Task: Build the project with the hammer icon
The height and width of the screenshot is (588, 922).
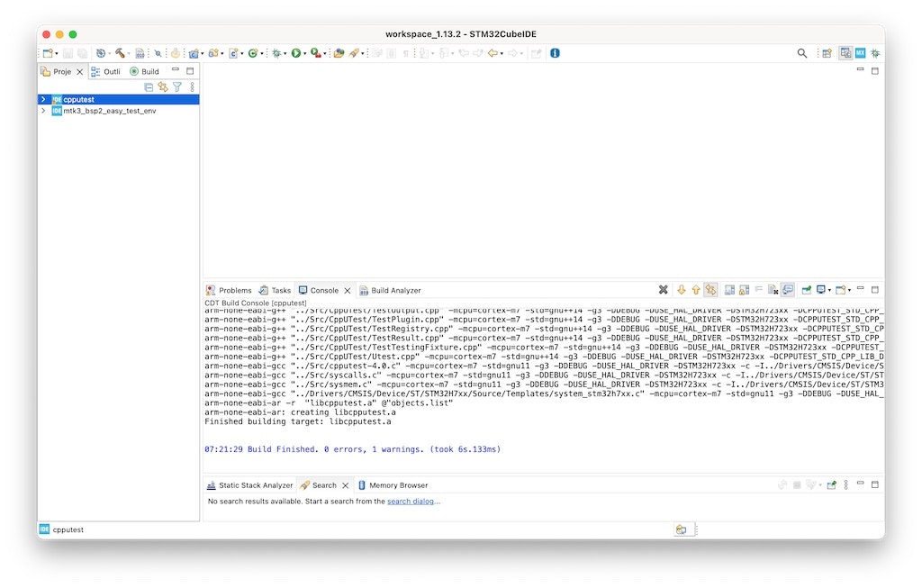Action: [118, 52]
